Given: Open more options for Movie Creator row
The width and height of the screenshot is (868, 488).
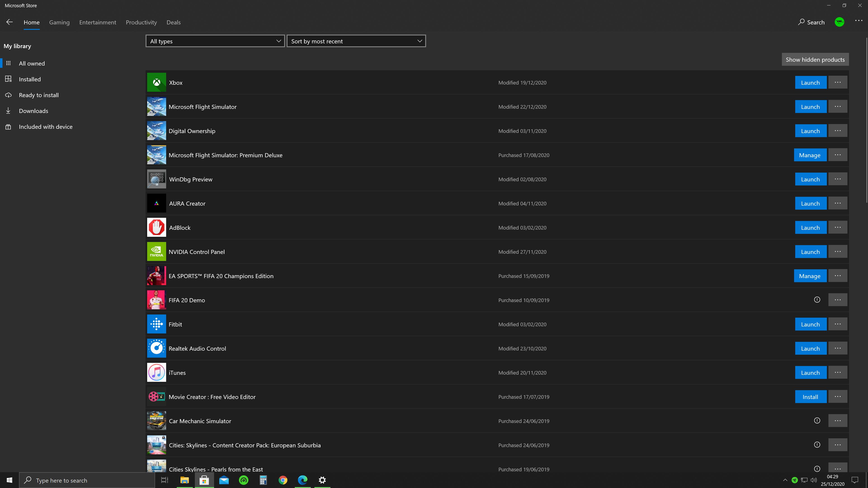Looking at the screenshot, I should coord(838,397).
